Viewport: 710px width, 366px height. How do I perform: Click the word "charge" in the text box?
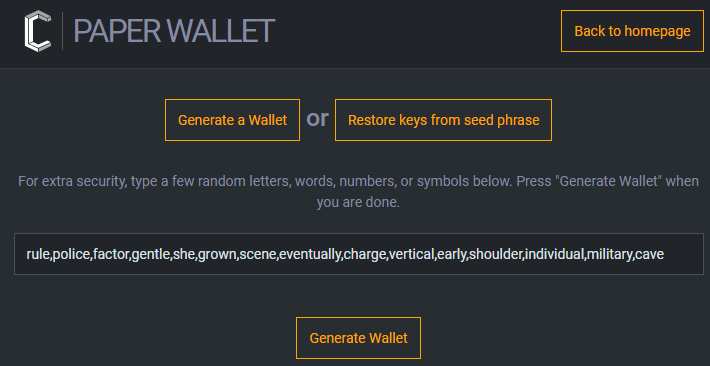365,255
